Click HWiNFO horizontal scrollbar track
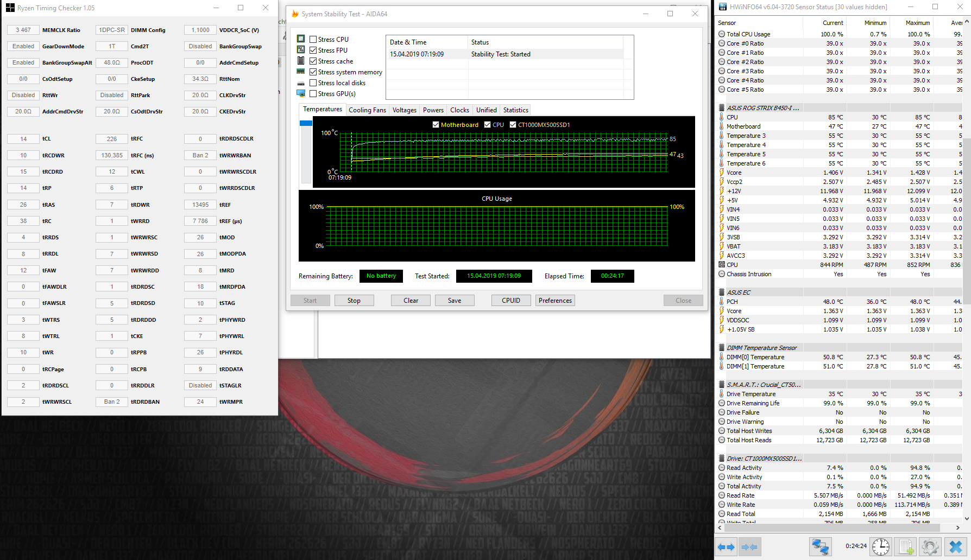Image resolution: width=971 pixels, height=560 pixels. click(x=839, y=527)
